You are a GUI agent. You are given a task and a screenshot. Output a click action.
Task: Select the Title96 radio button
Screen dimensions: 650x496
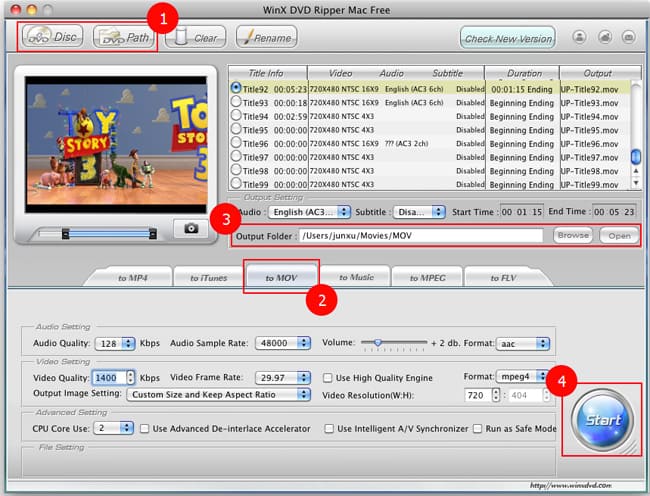click(x=236, y=143)
